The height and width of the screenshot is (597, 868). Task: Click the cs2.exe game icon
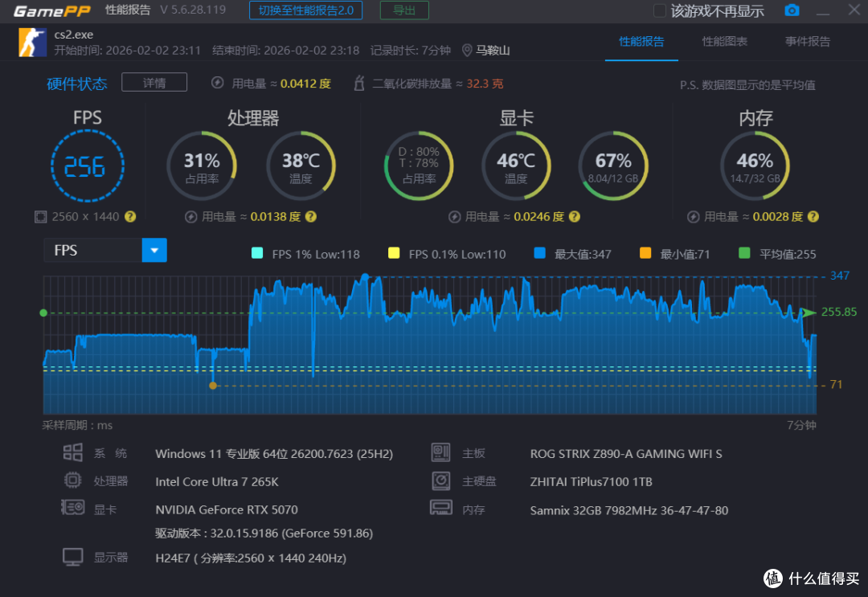(x=32, y=43)
